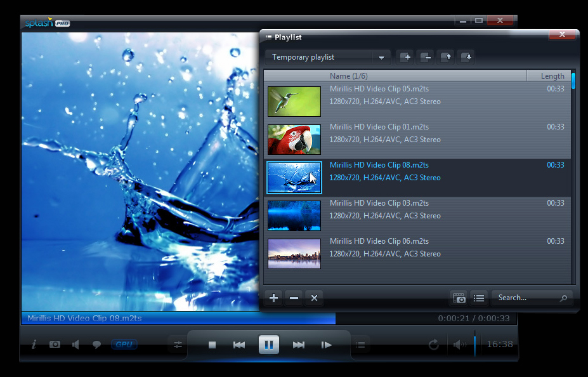Image resolution: width=588 pixels, height=377 pixels.
Task: Click the info icon on the control bar
Action: (33, 345)
